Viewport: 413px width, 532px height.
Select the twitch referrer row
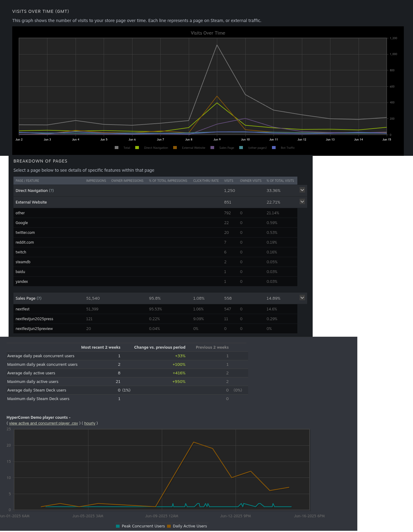click(x=155, y=252)
